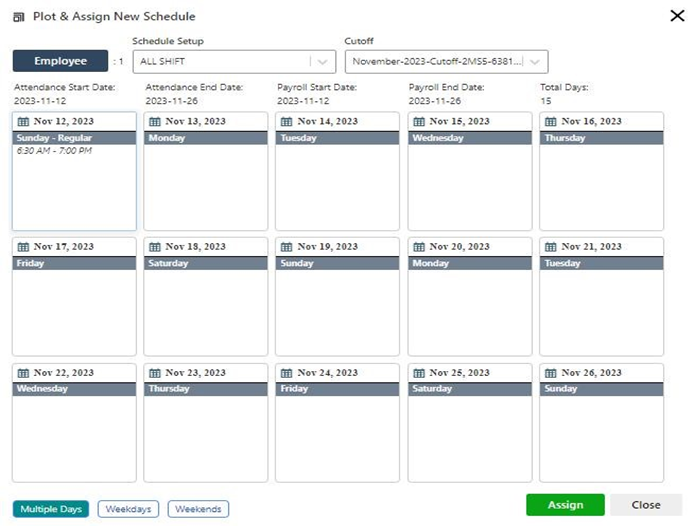694x526 pixels.
Task: Open the ALL SHIFT schedule setup dropdown
Action: point(220,62)
